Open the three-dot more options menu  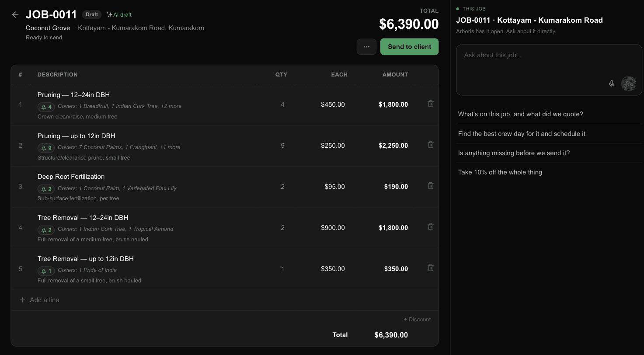point(366,47)
